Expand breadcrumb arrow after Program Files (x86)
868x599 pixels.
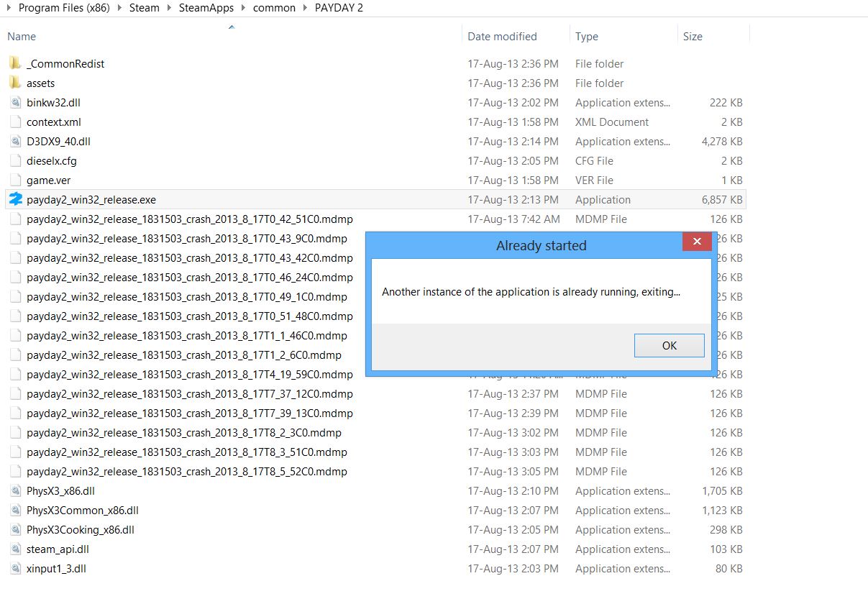[x=119, y=8]
